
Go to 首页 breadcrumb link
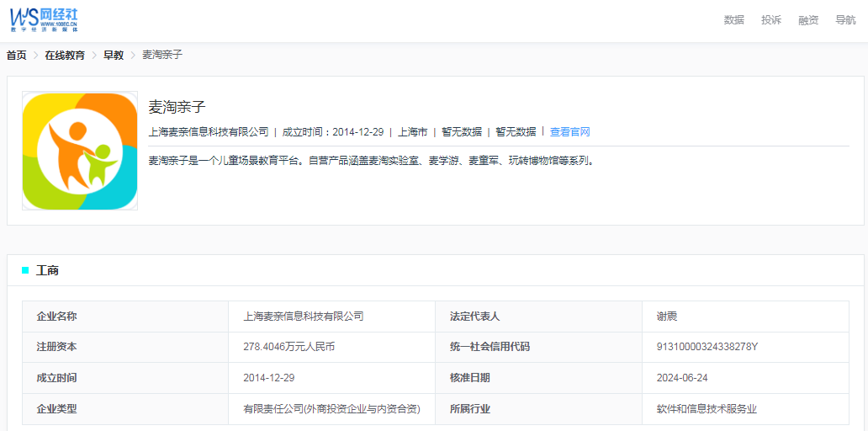(17, 56)
